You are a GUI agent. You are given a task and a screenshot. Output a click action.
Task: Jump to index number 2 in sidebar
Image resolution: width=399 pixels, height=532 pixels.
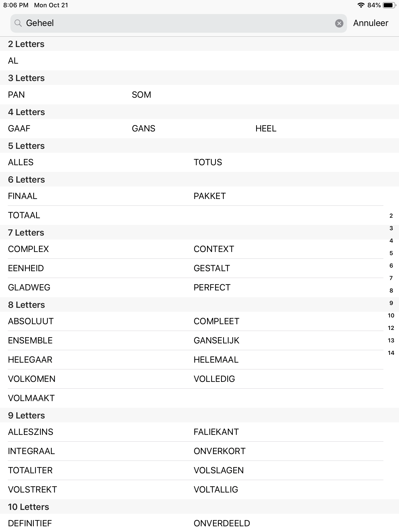(391, 216)
